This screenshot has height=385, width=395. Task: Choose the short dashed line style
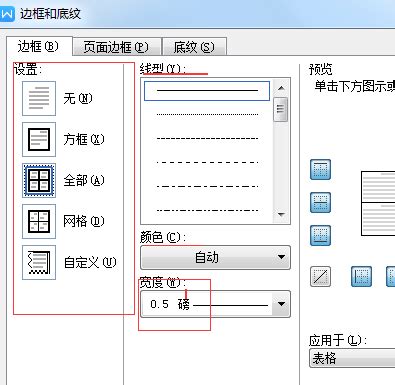click(207, 138)
